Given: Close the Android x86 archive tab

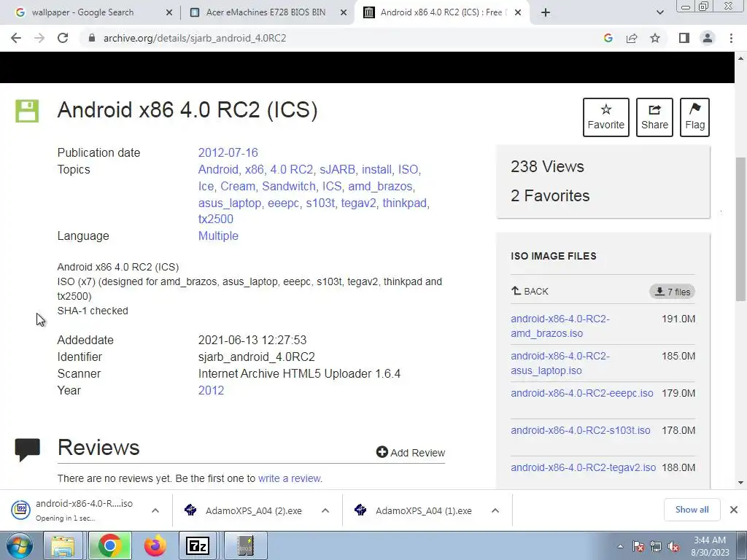Looking at the screenshot, I should [519, 12].
